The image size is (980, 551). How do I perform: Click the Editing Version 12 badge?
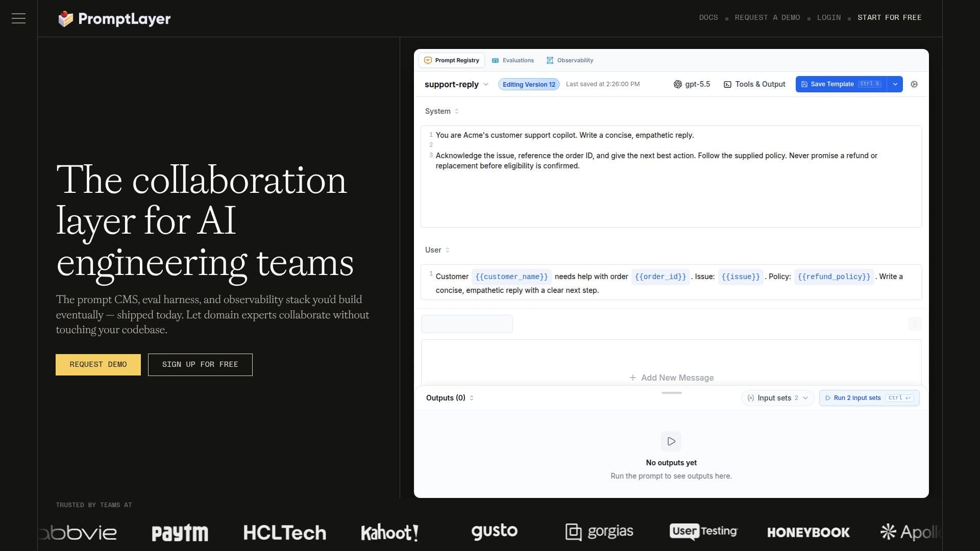click(x=529, y=85)
